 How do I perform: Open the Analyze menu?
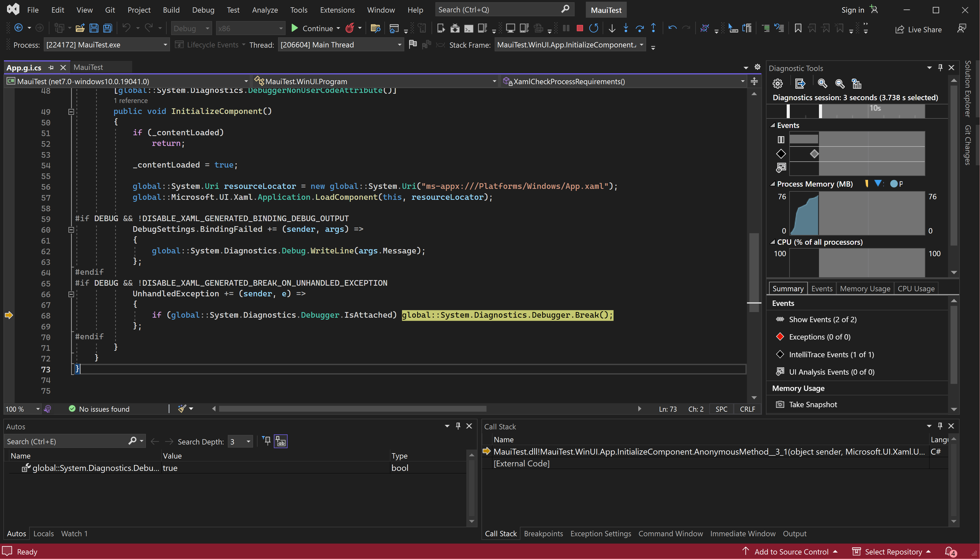click(265, 10)
